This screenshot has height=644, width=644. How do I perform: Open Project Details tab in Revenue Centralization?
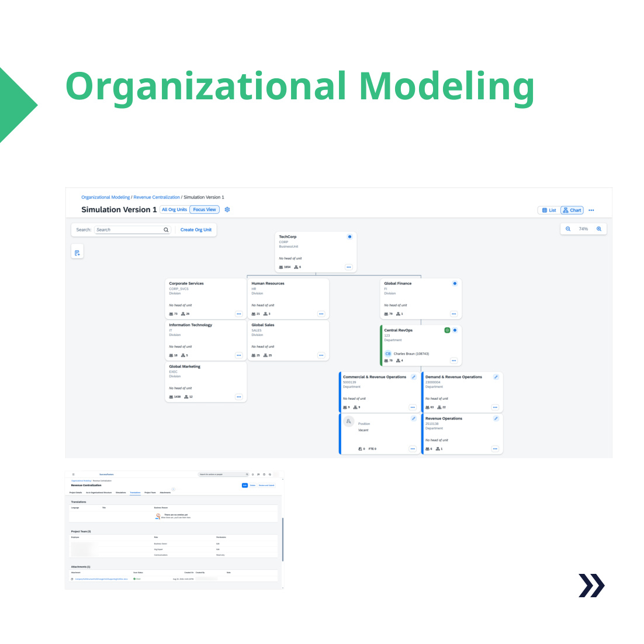click(75, 493)
